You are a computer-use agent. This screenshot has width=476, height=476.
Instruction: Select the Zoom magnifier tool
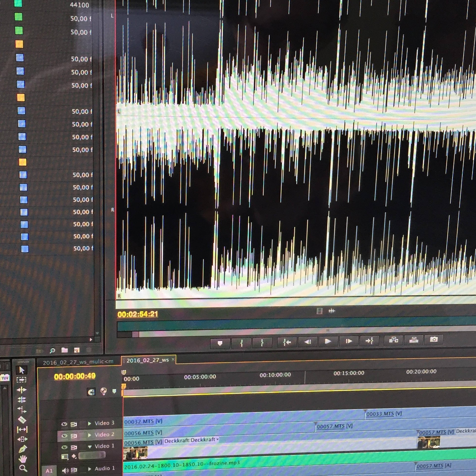tap(23, 468)
